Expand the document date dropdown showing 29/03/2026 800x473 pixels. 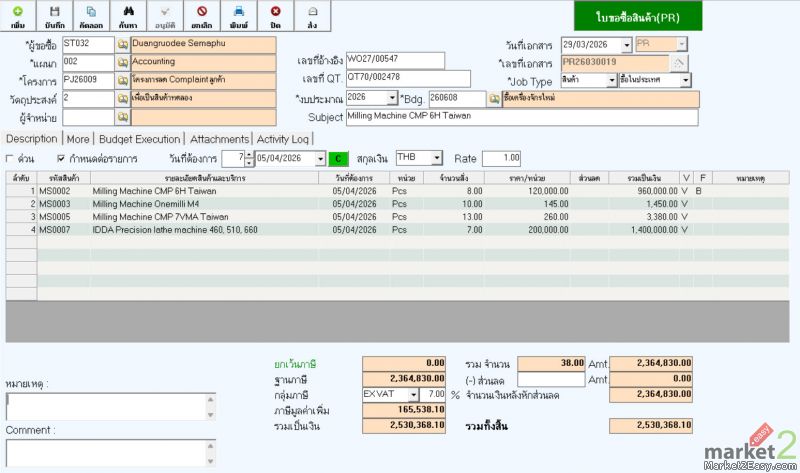[626, 45]
